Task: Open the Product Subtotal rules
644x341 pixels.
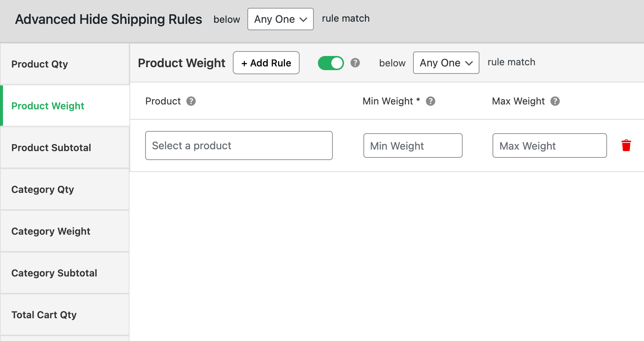Action: [x=51, y=148]
